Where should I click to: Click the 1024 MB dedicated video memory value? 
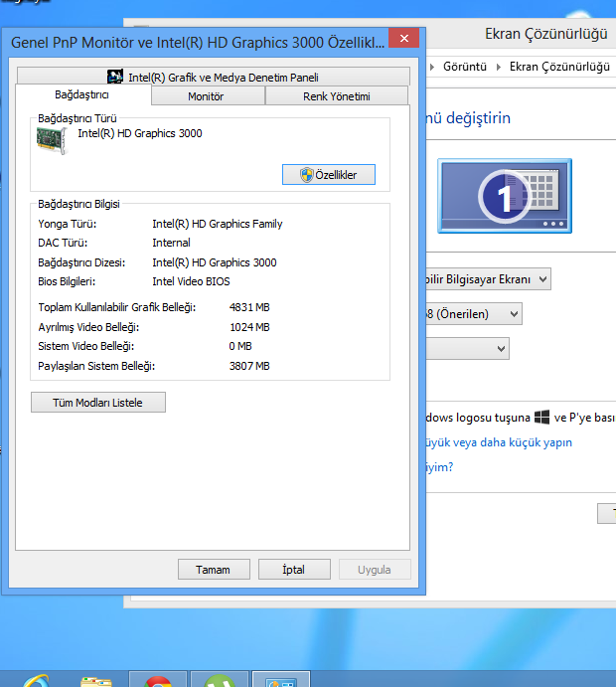tap(249, 327)
